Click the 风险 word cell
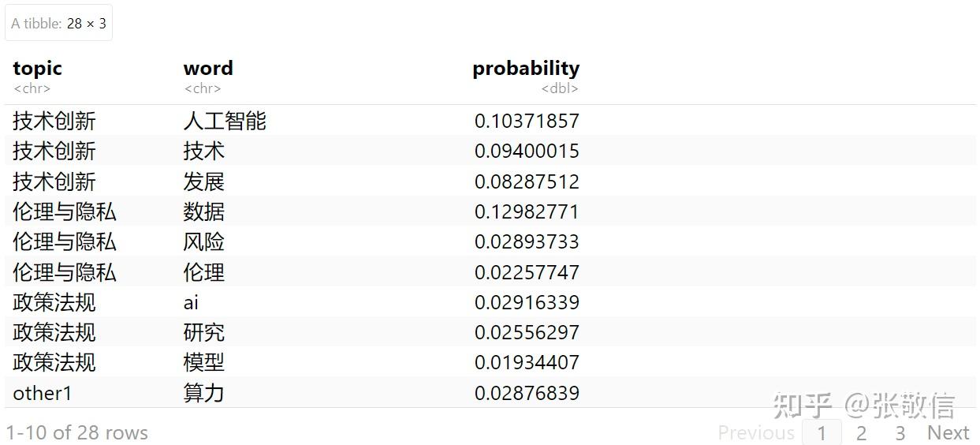The height and width of the screenshot is (445, 980). click(203, 241)
